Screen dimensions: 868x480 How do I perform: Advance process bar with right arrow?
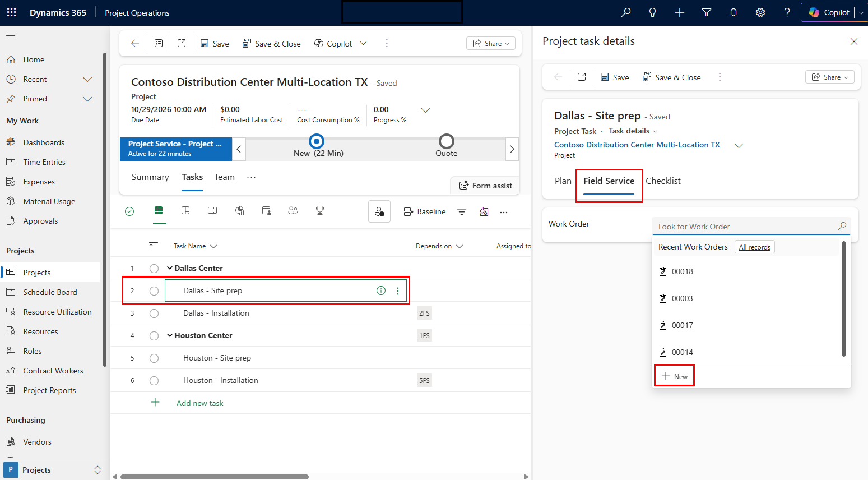pyautogui.click(x=512, y=149)
